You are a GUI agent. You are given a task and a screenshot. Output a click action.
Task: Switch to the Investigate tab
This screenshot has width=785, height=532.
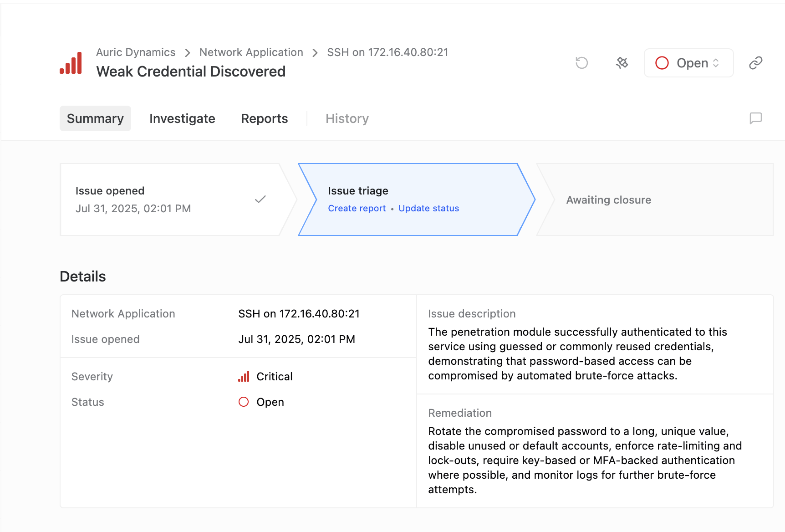tap(182, 118)
